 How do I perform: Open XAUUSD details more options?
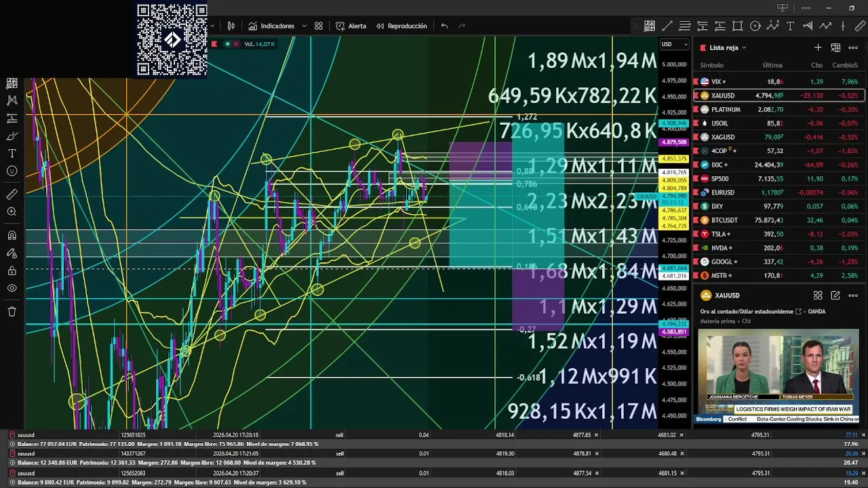pyautogui.click(x=853, y=296)
